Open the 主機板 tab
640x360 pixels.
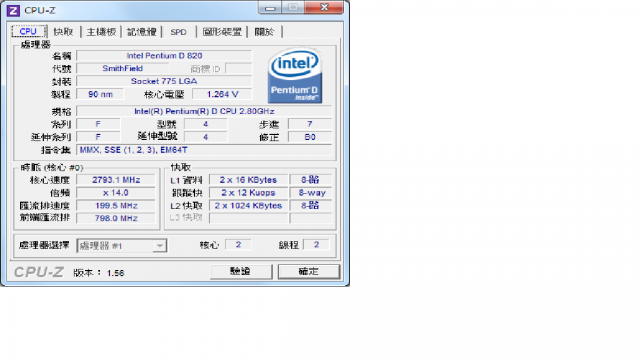pyautogui.click(x=102, y=31)
